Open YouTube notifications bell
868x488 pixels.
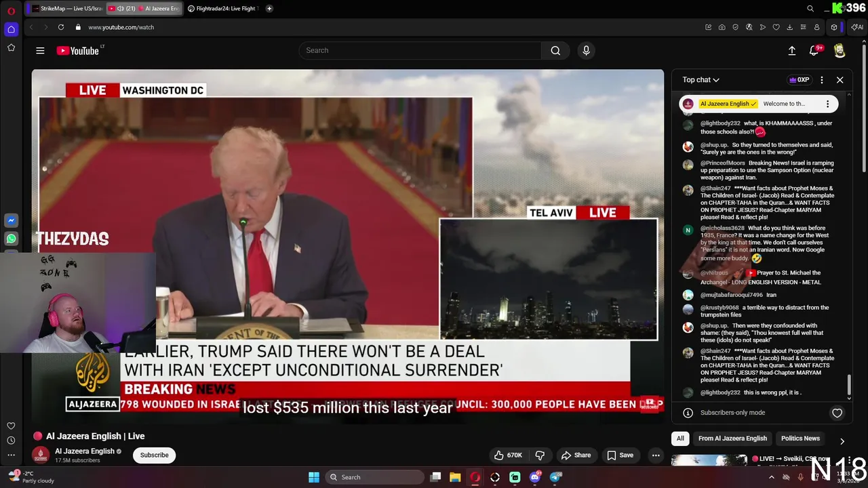pyautogui.click(x=814, y=50)
